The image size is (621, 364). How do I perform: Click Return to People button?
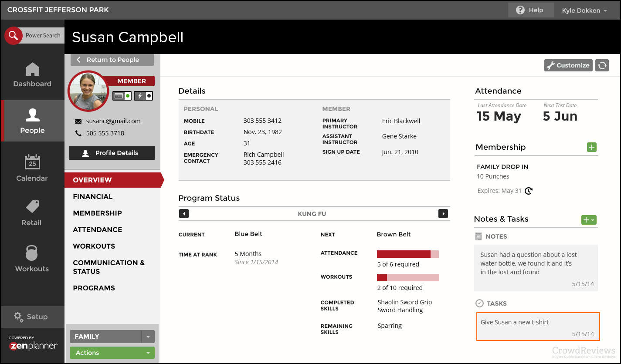tap(112, 60)
